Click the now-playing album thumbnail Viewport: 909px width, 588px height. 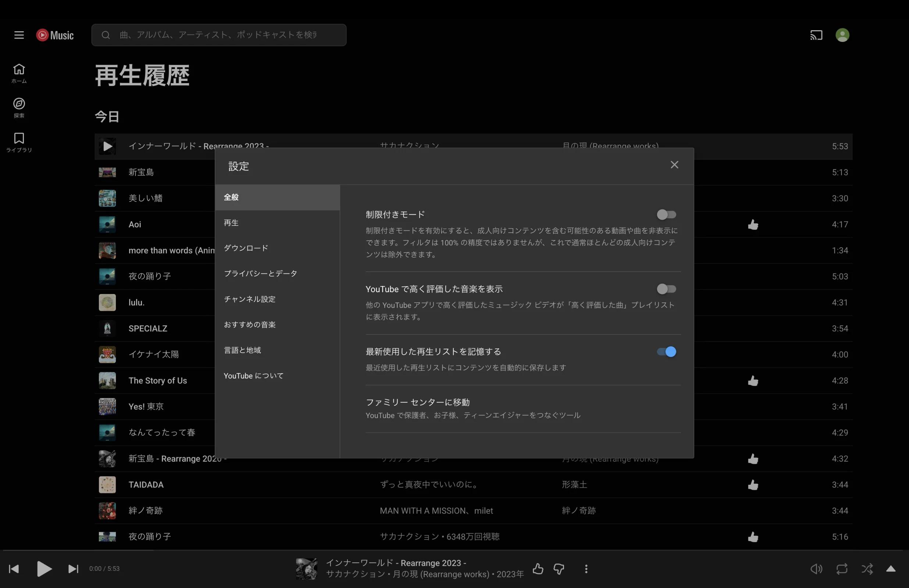pos(306,569)
